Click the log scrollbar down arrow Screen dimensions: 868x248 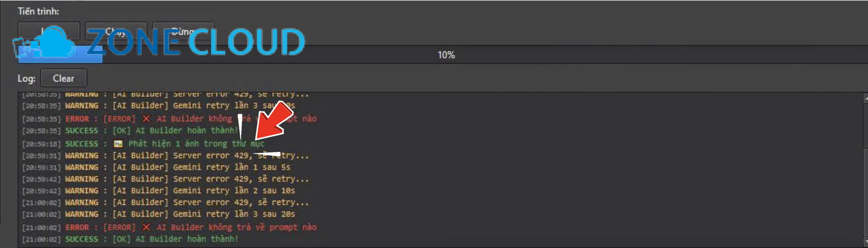point(866,242)
